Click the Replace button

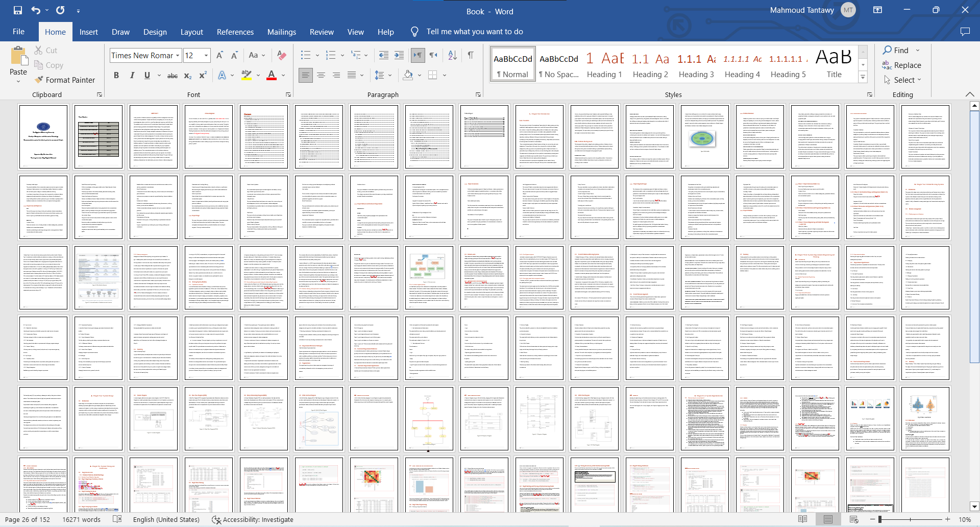902,65
